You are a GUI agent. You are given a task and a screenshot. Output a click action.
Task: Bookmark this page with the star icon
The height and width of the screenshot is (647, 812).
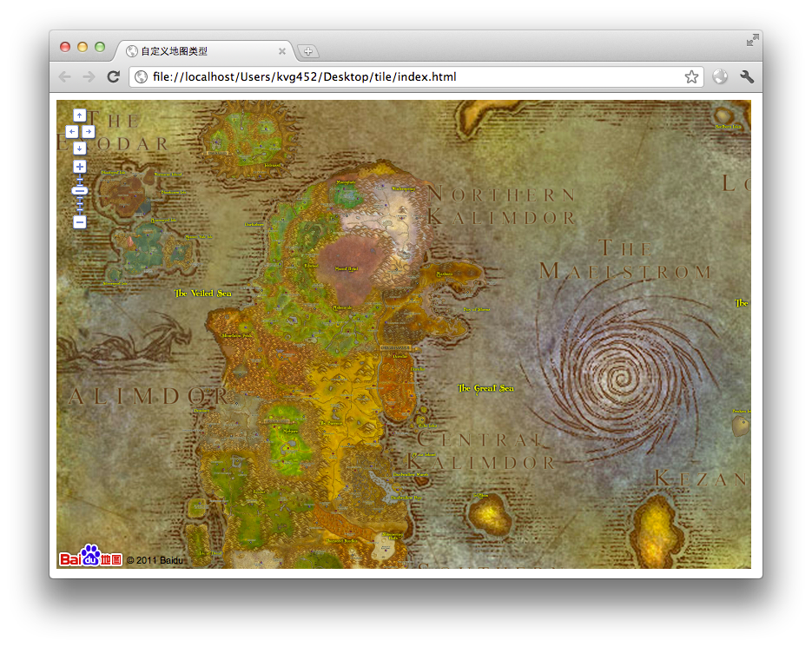click(691, 77)
